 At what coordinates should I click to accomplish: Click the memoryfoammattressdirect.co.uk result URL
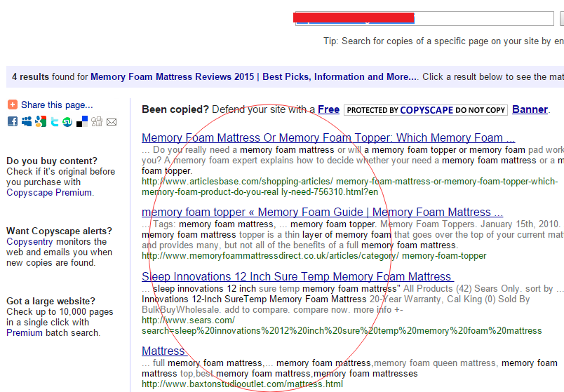[314, 256]
